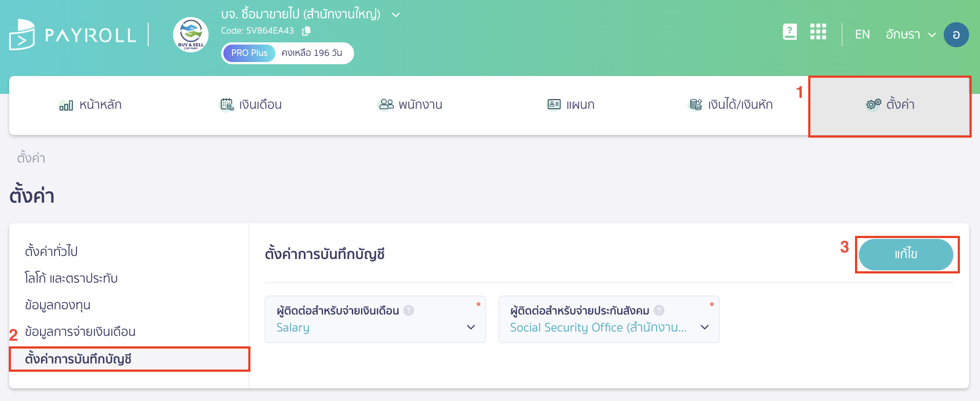The image size is (980, 401).
Task: Open the Social Security Office contact dropdown
Action: (704, 327)
